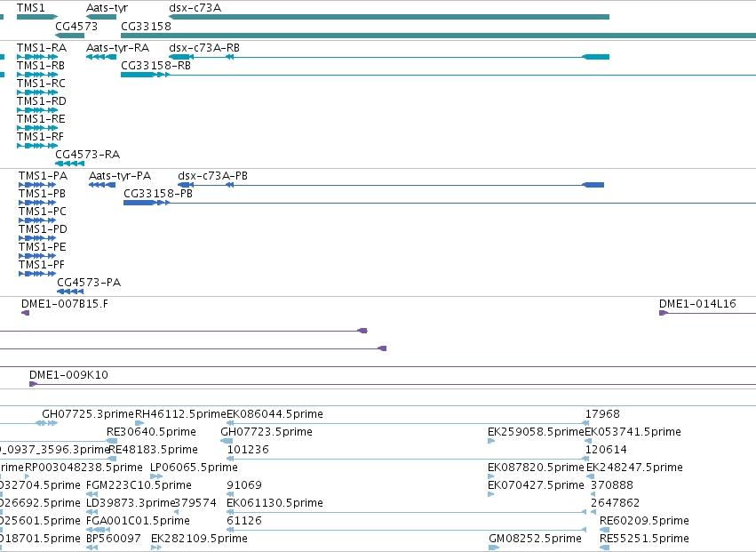Click the DME1-009K10 clone feature
This screenshot has height=552, width=756.
tap(393, 384)
